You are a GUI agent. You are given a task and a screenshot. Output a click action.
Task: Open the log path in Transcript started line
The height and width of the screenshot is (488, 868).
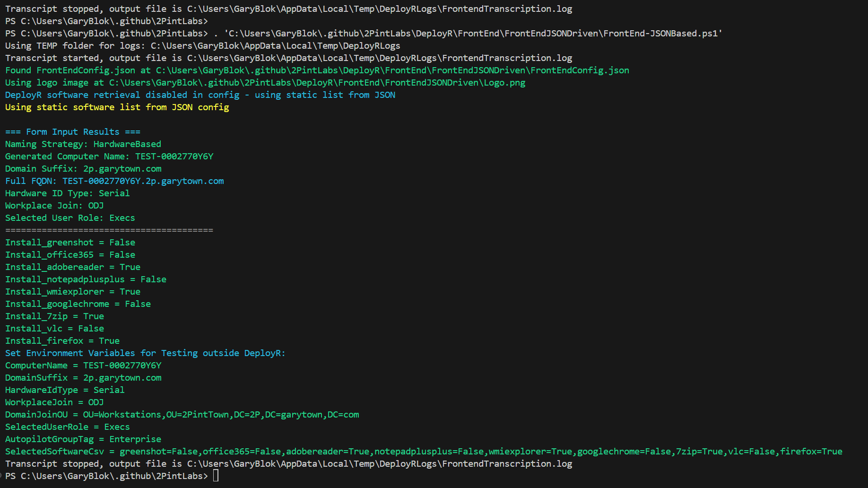tap(379, 58)
